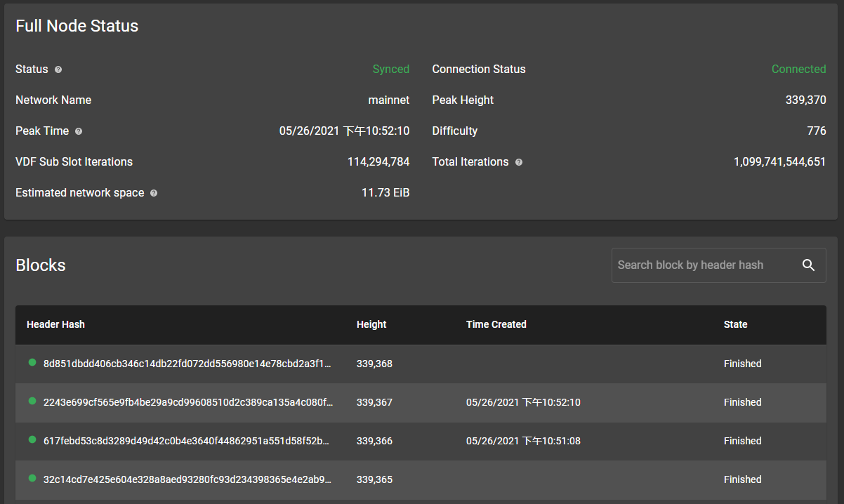Click height value 339,368
This screenshot has height=504, width=844.
tap(374, 364)
